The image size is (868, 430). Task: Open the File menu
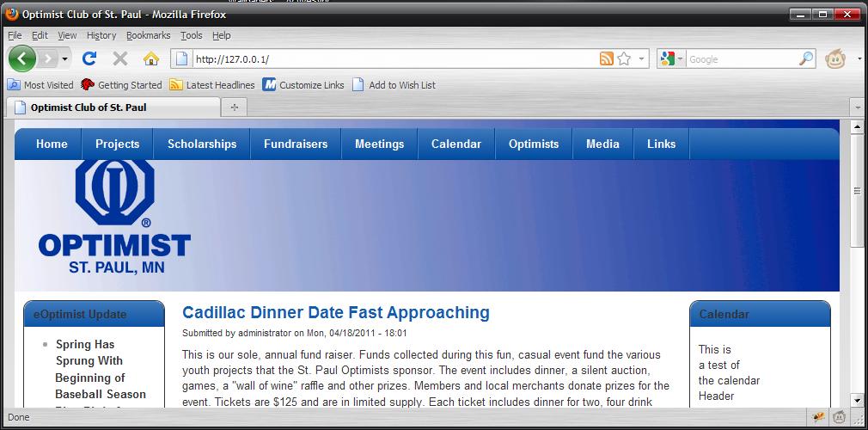click(x=15, y=35)
